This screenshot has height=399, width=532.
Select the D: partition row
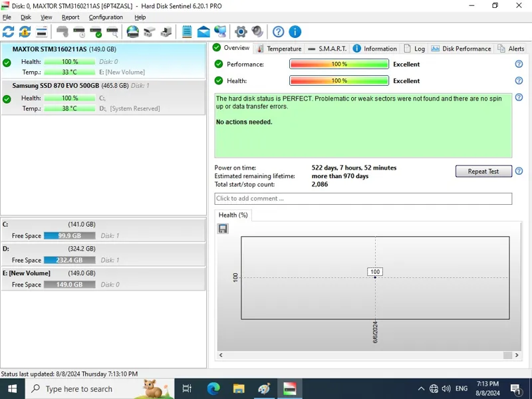pos(104,255)
